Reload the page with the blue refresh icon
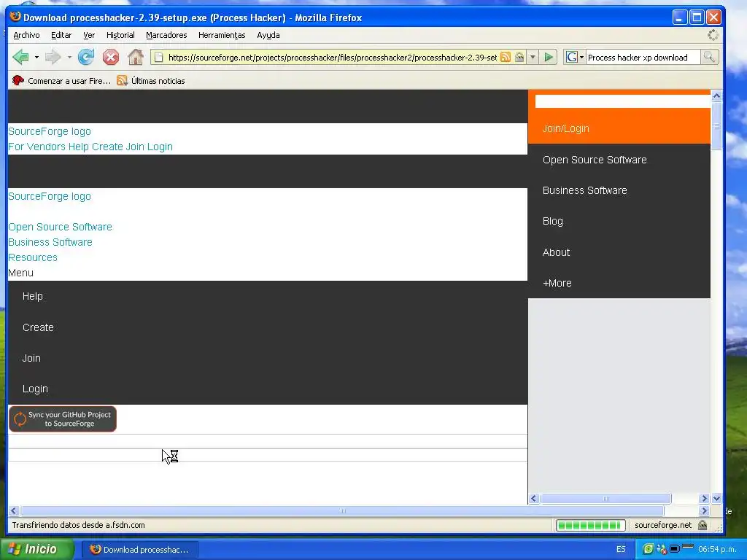This screenshot has height=560, width=747. [86, 57]
